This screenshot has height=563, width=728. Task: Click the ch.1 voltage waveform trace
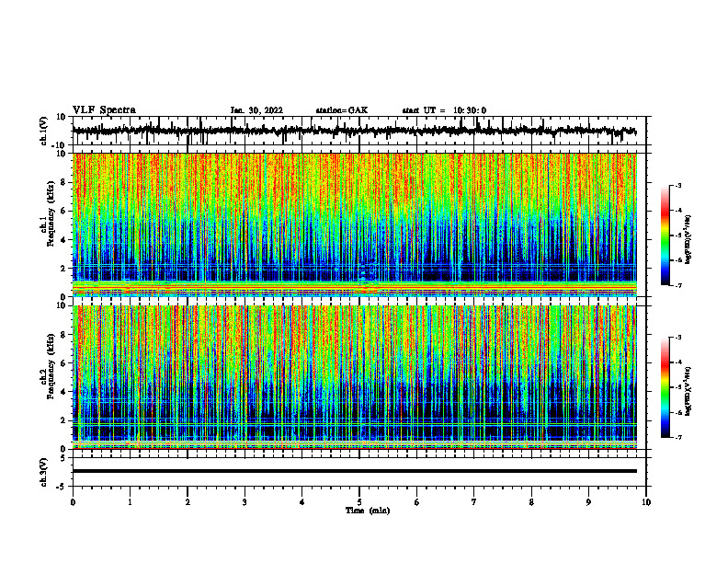(354, 131)
